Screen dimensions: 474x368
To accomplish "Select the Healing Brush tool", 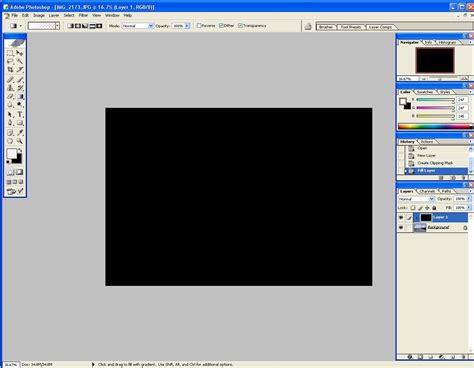I will tap(10, 80).
